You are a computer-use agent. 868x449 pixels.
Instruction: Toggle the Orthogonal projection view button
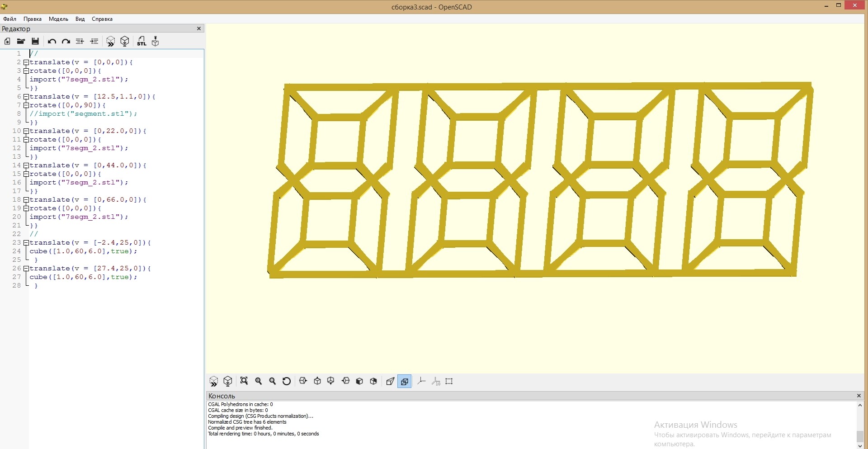pos(404,381)
